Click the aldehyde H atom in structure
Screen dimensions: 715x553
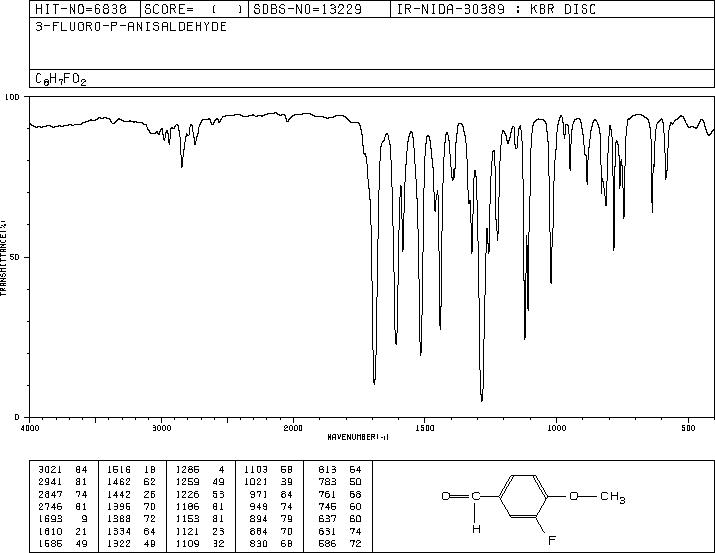pos(476,529)
